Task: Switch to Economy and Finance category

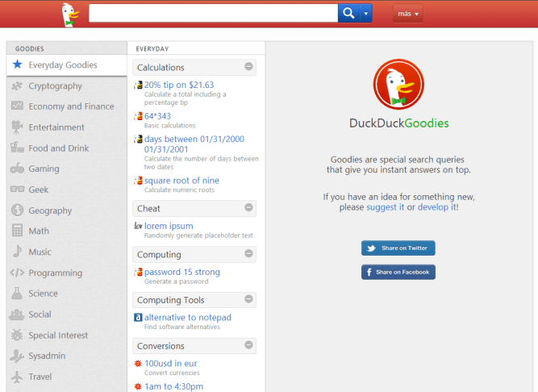Action: (71, 106)
